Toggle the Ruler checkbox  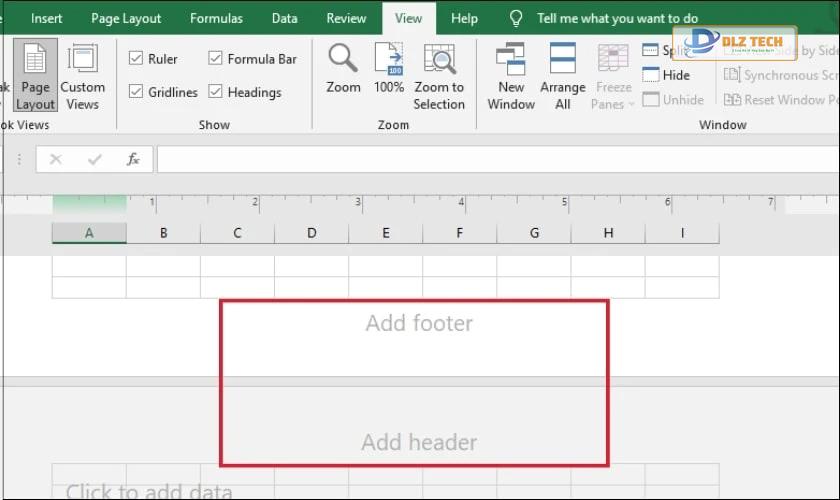coord(136,58)
